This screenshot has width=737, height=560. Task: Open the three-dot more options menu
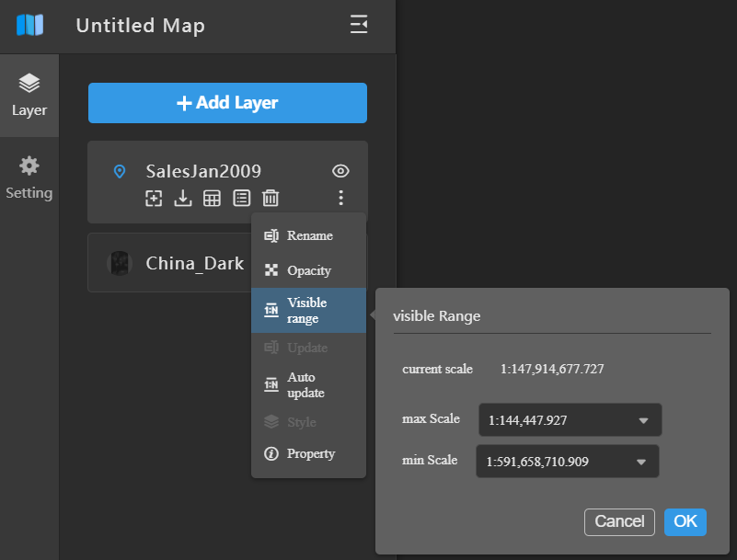point(340,198)
